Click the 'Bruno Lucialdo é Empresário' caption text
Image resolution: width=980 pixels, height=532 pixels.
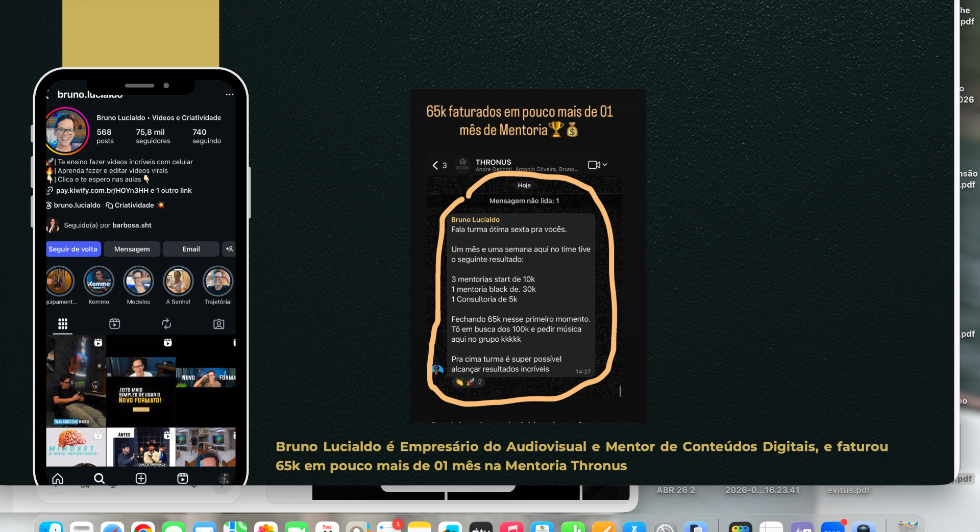(582, 456)
